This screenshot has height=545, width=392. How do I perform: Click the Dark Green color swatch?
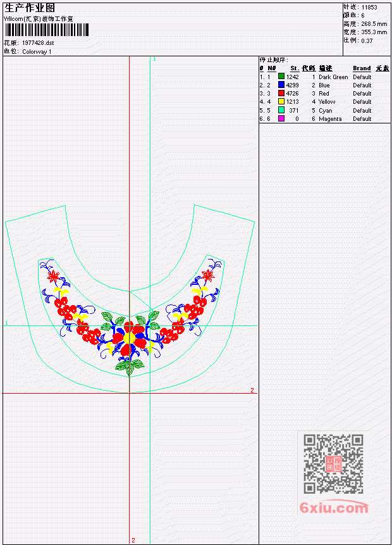click(281, 77)
